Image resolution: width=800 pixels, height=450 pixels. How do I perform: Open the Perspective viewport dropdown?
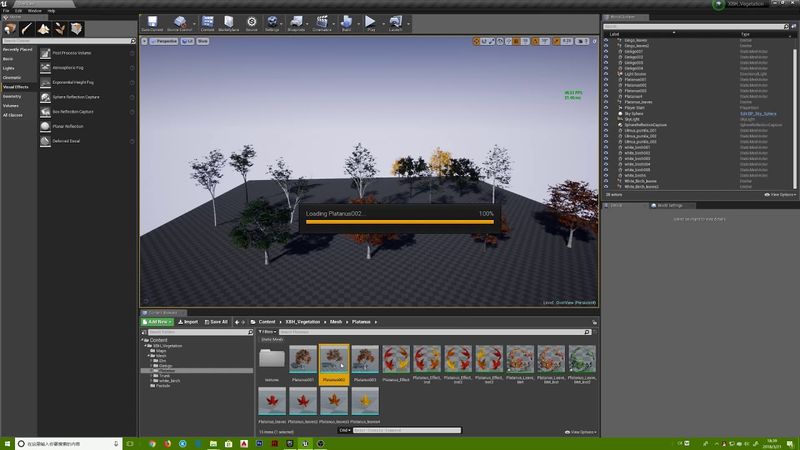(167, 42)
